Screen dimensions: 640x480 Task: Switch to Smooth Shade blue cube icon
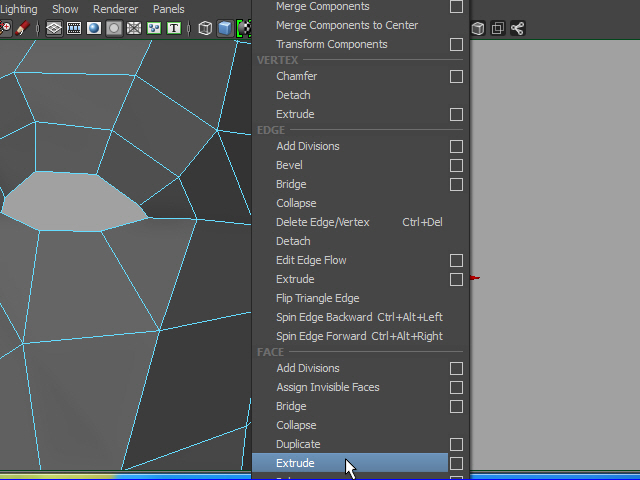point(225,28)
